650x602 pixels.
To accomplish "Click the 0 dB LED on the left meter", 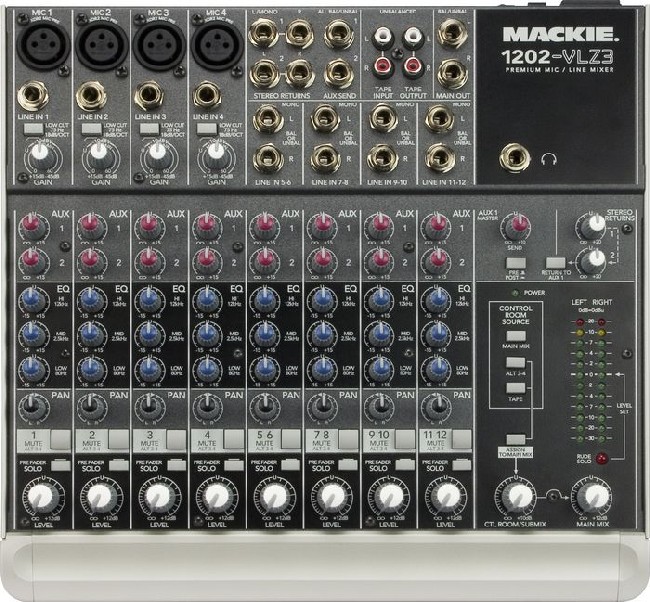I will (x=578, y=374).
